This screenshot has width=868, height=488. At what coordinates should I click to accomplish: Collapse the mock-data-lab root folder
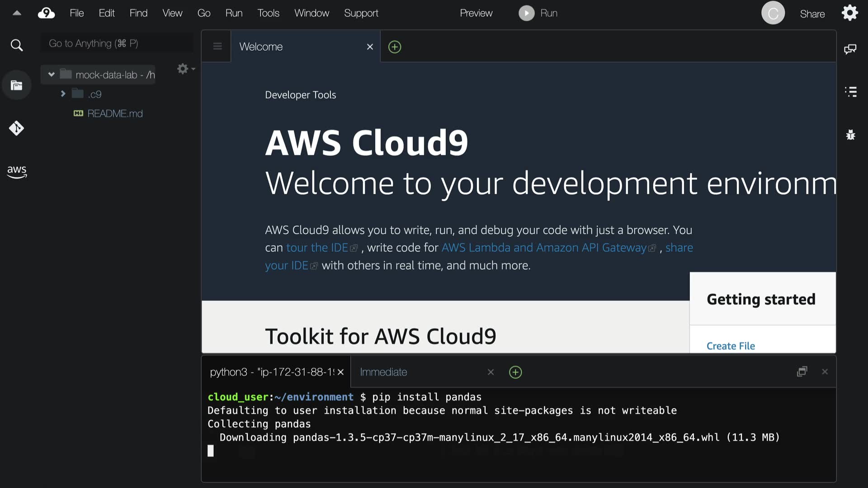52,75
